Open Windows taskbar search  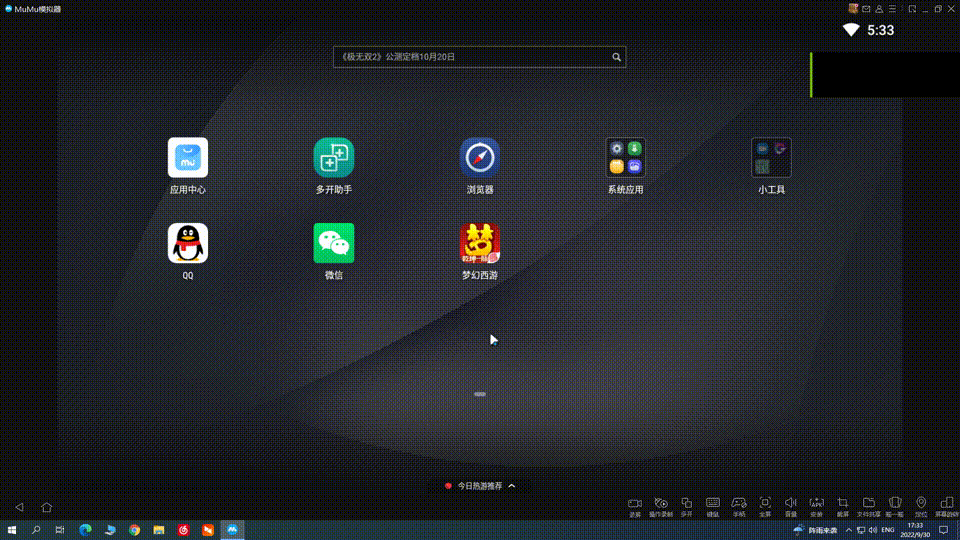point(36,530)
